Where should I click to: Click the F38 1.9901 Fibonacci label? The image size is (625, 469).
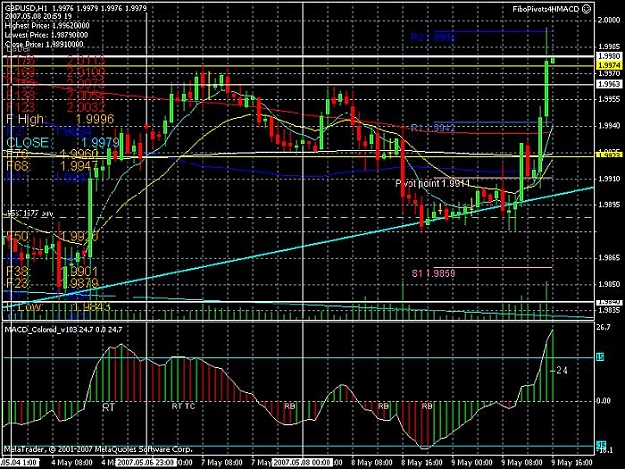point(52,272)
